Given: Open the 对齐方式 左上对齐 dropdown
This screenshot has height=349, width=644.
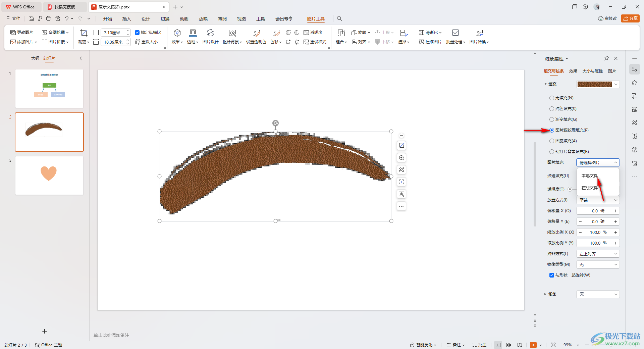Looking at the screenshot, I should pyautogui.click(x=598, y=254).
